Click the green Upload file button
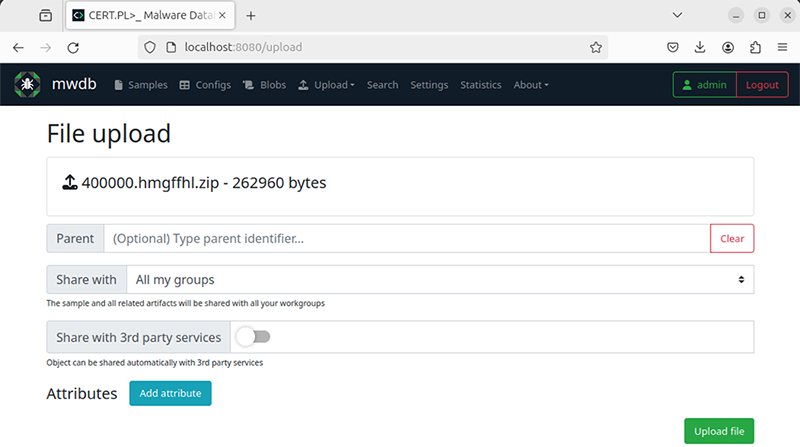 [719, 431]
